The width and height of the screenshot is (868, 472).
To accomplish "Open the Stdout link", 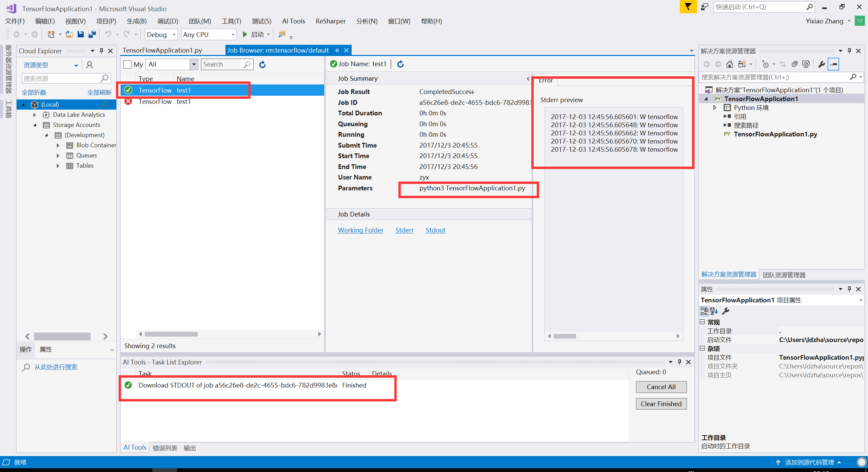I will pos(435,230).
